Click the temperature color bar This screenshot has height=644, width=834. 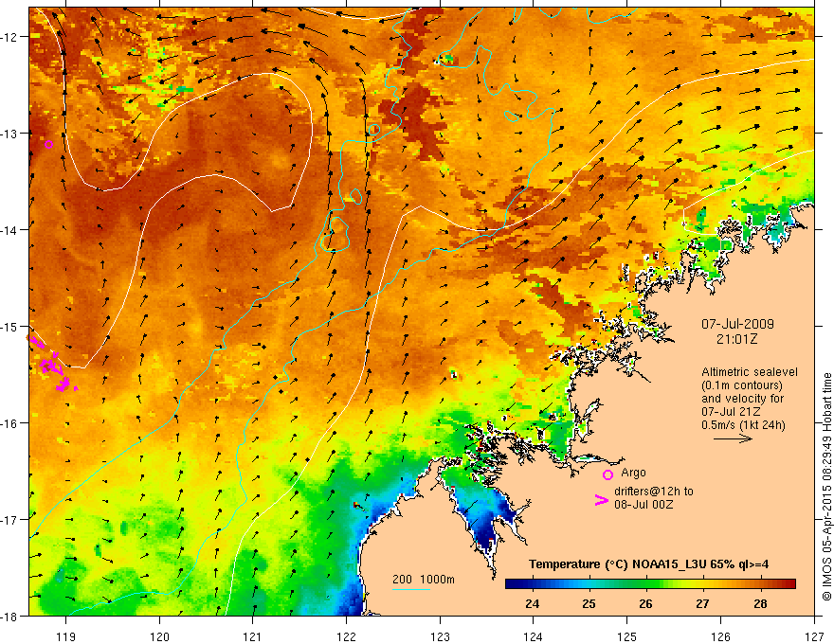(650, 583)
